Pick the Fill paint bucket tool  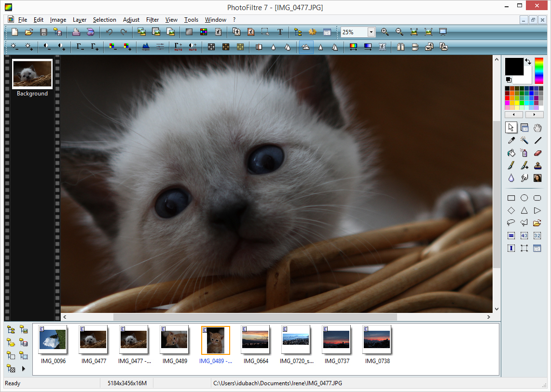point(511,153)
